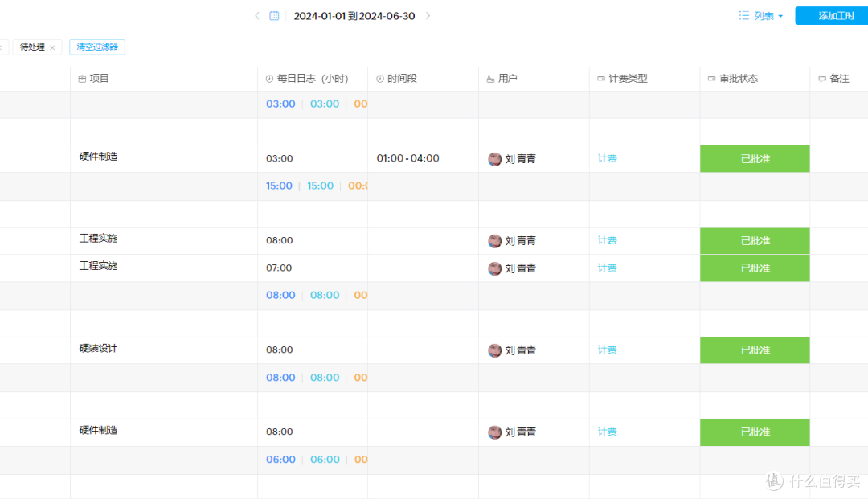868x499 pixels.
Task: Click the clock icon beside 每日日志（小时）
Action: [x=269, y=79]
